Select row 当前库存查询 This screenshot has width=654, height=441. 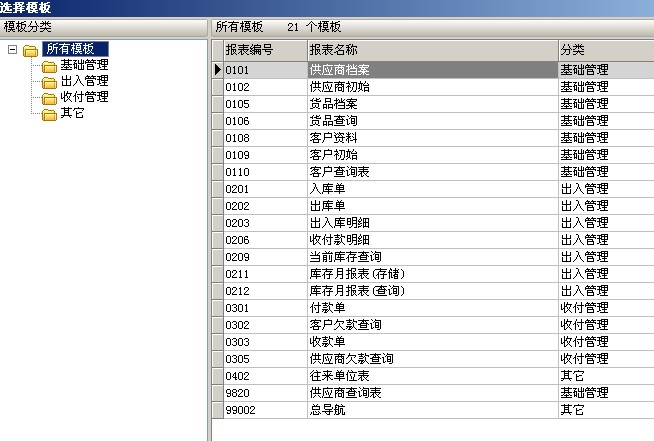(433, 257)
